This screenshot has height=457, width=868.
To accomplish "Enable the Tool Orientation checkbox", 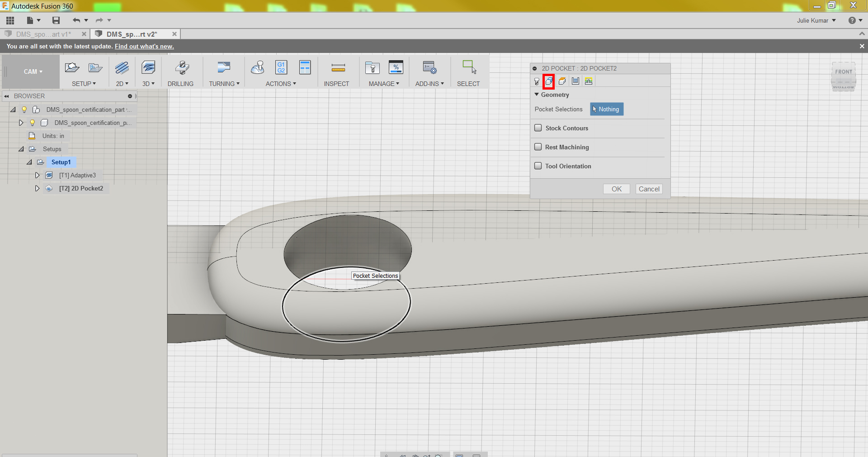I will pyautogui.click(x=538, y=166).
